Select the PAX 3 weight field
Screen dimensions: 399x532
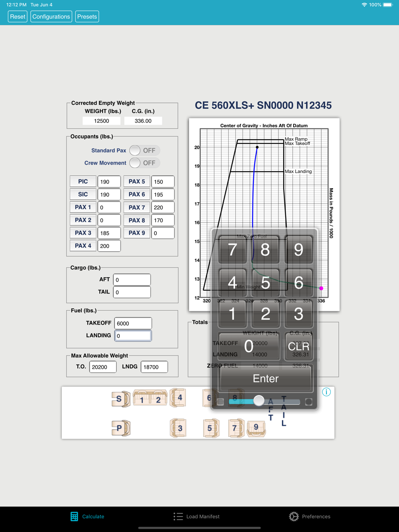(x=109, y=233)
